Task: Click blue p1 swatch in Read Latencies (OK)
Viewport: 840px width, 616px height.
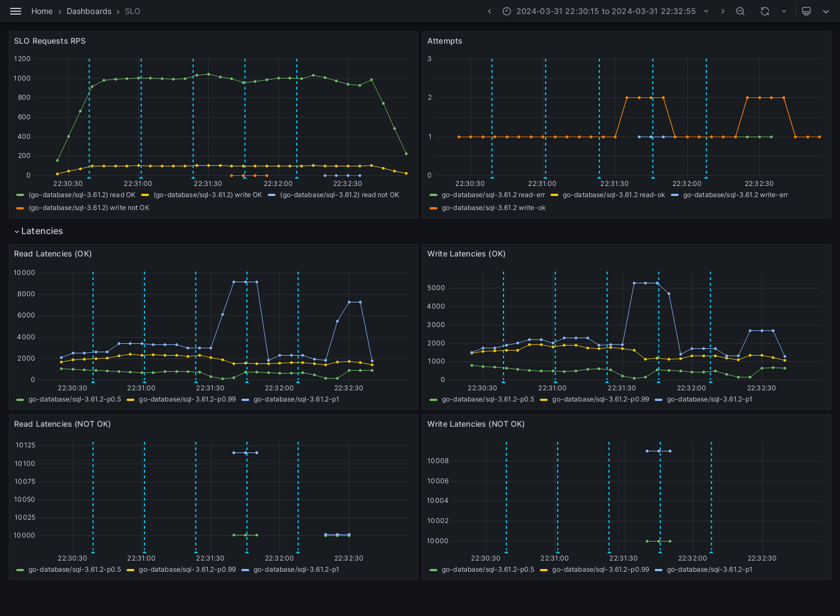Action: 245,399
